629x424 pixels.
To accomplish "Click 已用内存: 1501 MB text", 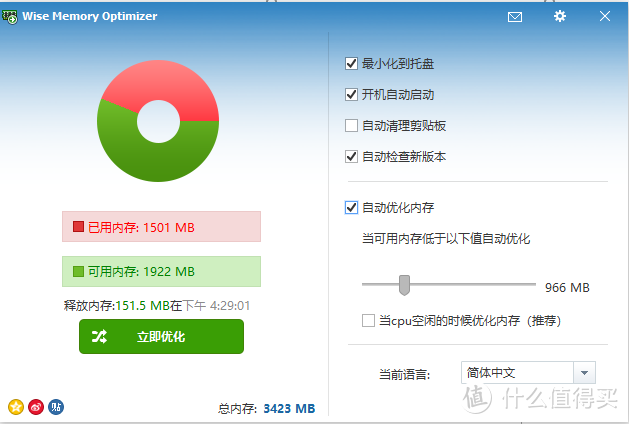I will (141, 227).
